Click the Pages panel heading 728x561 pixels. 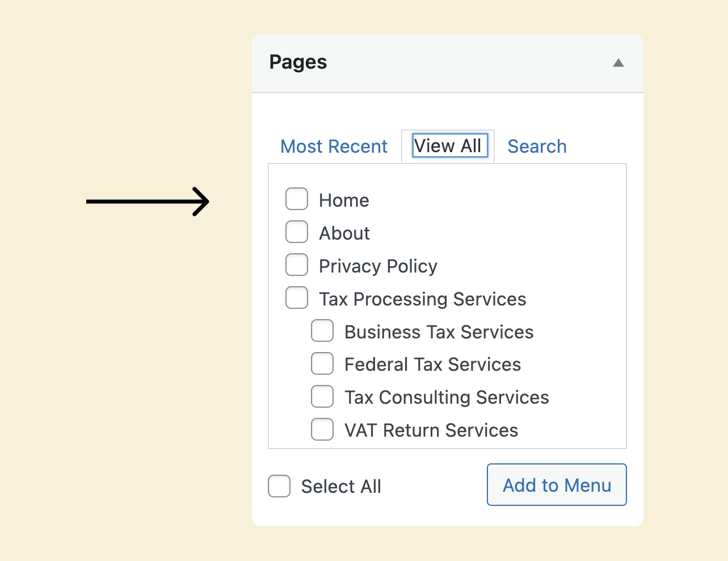298,62
